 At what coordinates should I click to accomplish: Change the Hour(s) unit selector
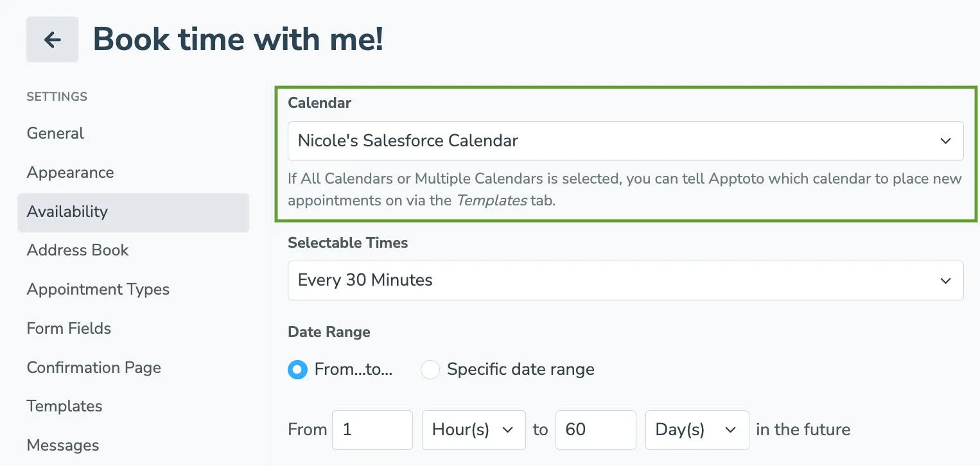tap(473, 430)
